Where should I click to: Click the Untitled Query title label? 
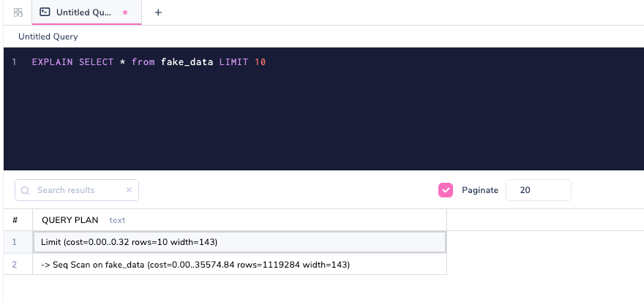pos(48,37)
